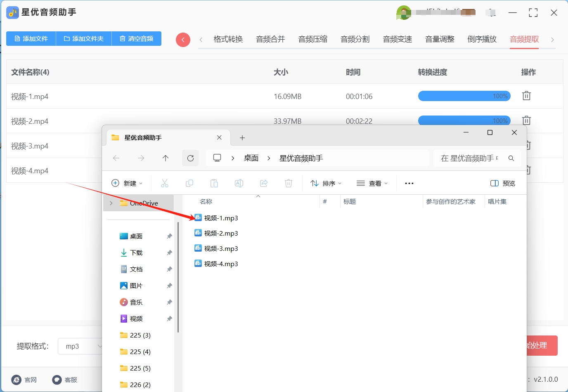Screen dimensions: 568x392
Task: Open the 官网 link
Action: tap(24, 380)
